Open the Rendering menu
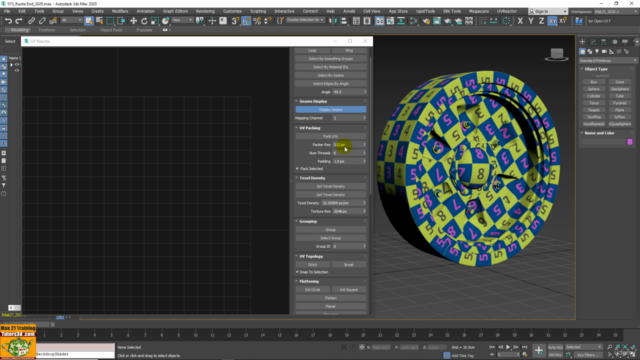The width and height of the screenshot is (640, 360). (x=205, y=11)
